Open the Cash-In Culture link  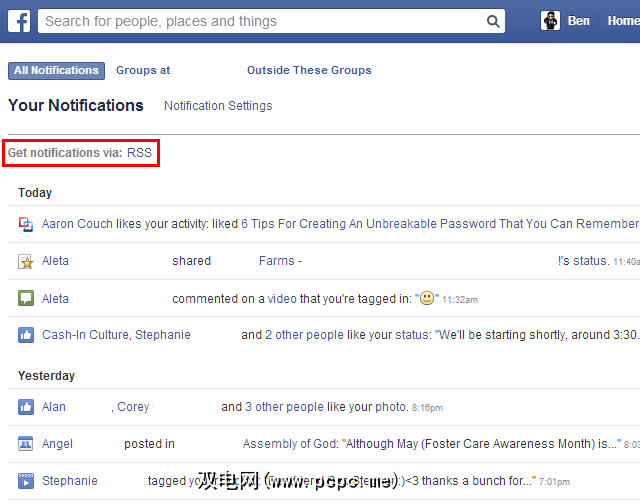click(85, 335)
